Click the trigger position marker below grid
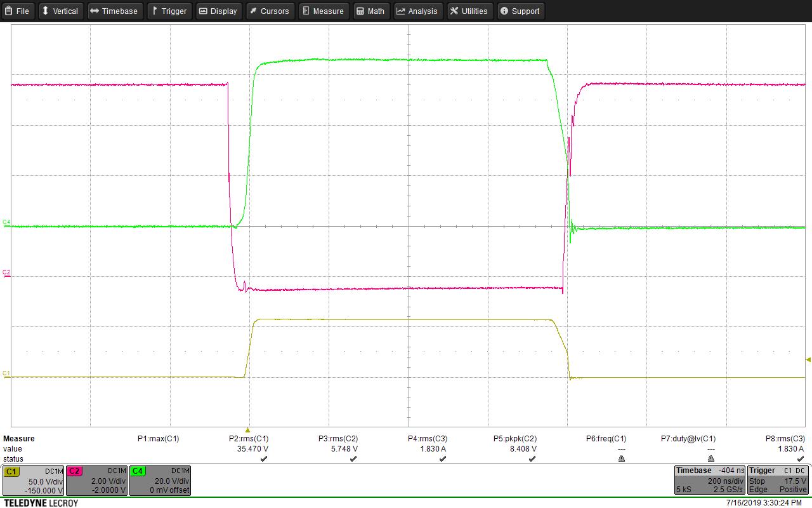This screenshot has height=508, width=812. (248, 430)
